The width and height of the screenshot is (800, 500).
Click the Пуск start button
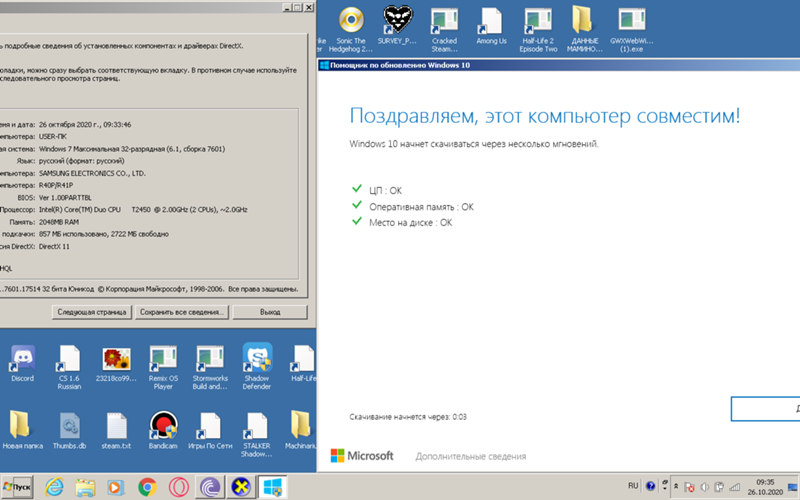pos(17,487)
